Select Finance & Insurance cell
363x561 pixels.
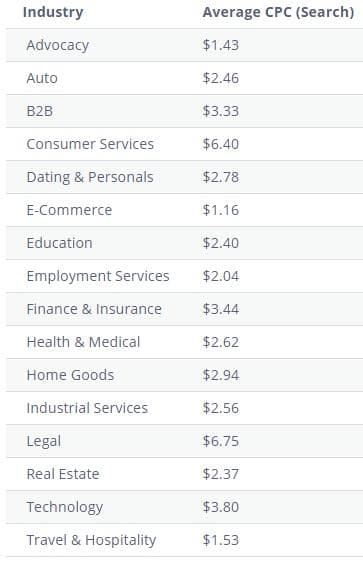point(94,309)
